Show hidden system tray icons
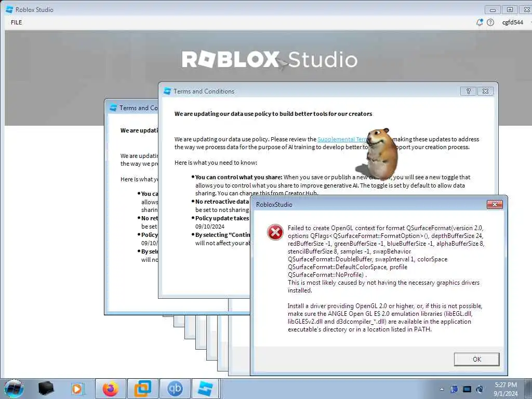The image size is (532, 399). coord(442,389)
